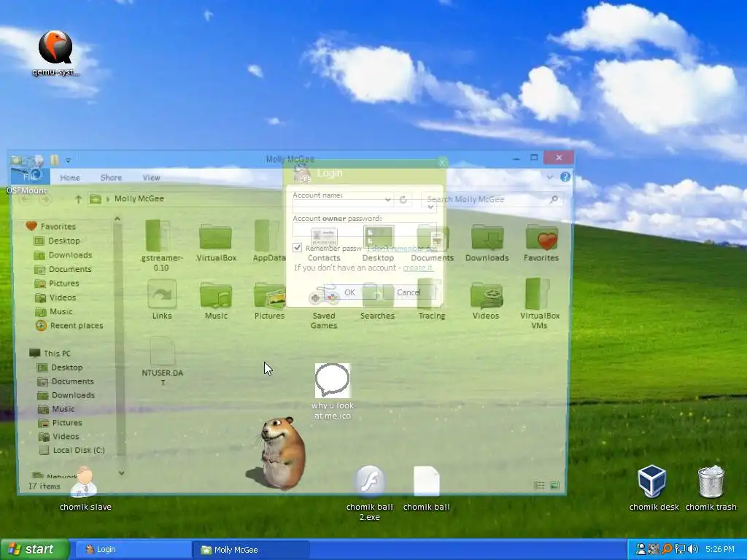Open the File ribbon tab

click(30, 176)
